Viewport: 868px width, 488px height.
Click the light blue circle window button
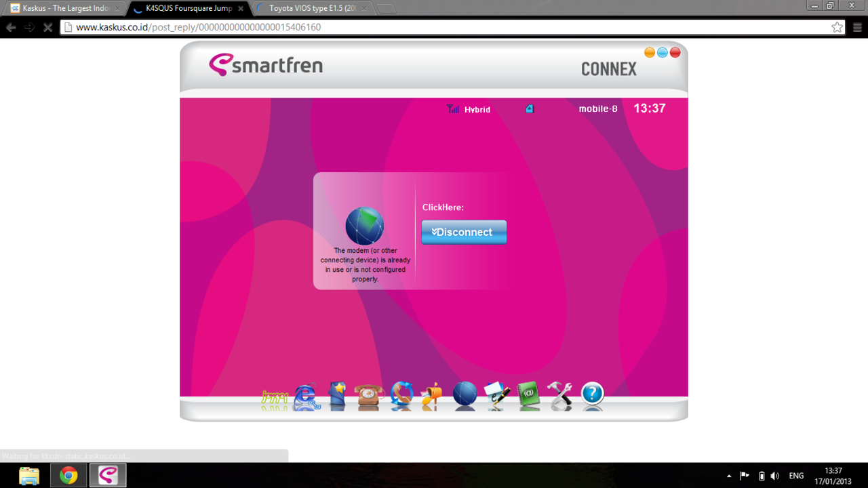point(663,53)
